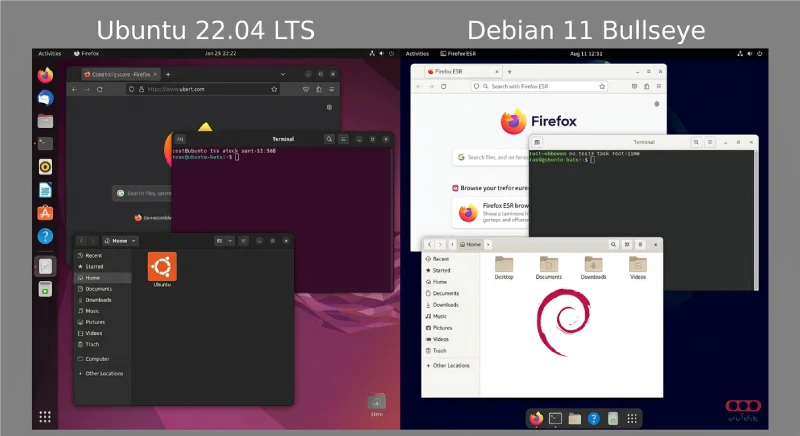
Task: Open Downloads folder in Debian Files window
Action: (x=593, y=268)
